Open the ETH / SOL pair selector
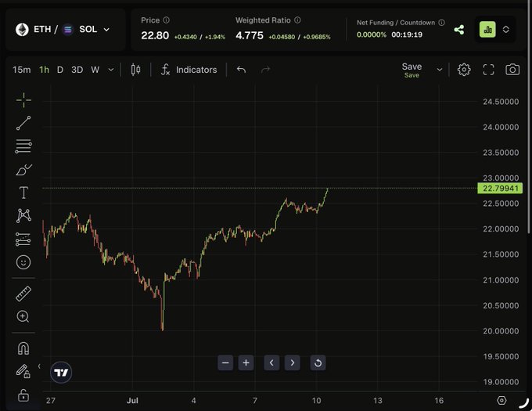This screenshot has height=411, width=532. (66, 30)
